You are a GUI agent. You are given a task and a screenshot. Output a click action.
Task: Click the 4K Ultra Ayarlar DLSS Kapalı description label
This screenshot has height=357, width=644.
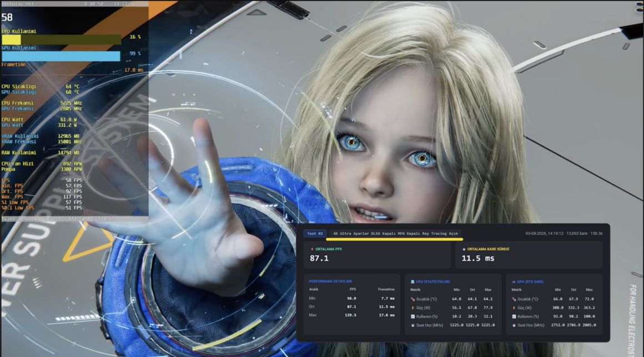395,233
